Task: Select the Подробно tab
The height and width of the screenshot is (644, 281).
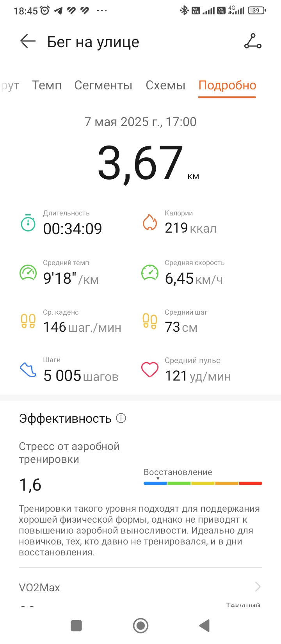Action: click(x=227, y=85)
